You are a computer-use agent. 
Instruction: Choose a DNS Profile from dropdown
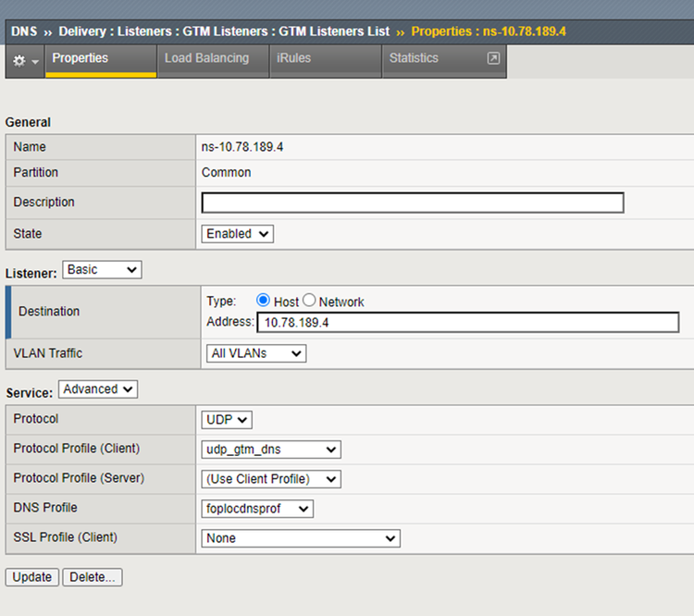click(x=257, y=509)
